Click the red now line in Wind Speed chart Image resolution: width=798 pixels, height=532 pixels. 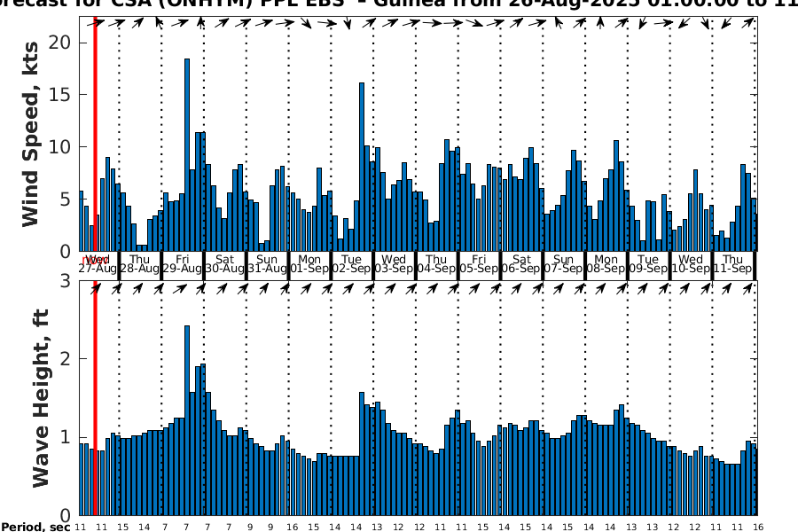tap(95, 134)
